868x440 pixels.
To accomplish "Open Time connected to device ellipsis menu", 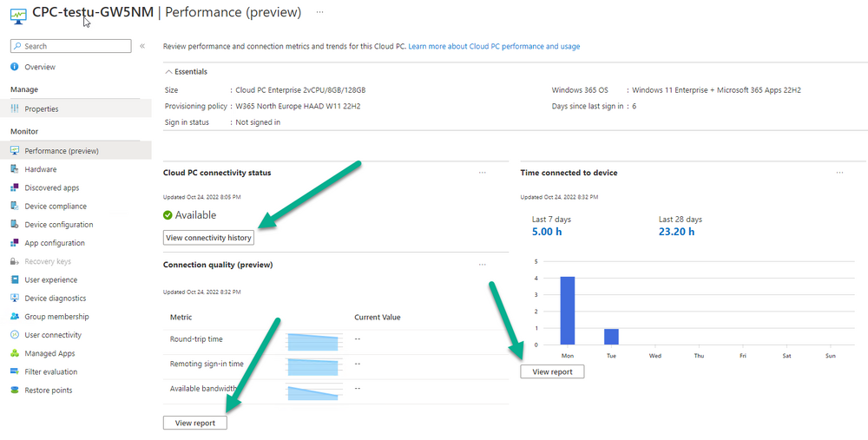I will click(839, 173).
